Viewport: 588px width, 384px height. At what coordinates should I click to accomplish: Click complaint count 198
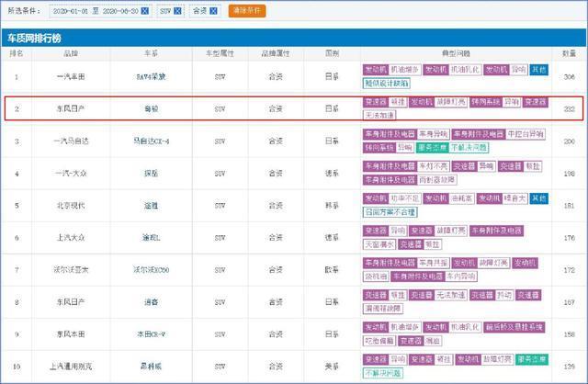click(x=569, y=174)
